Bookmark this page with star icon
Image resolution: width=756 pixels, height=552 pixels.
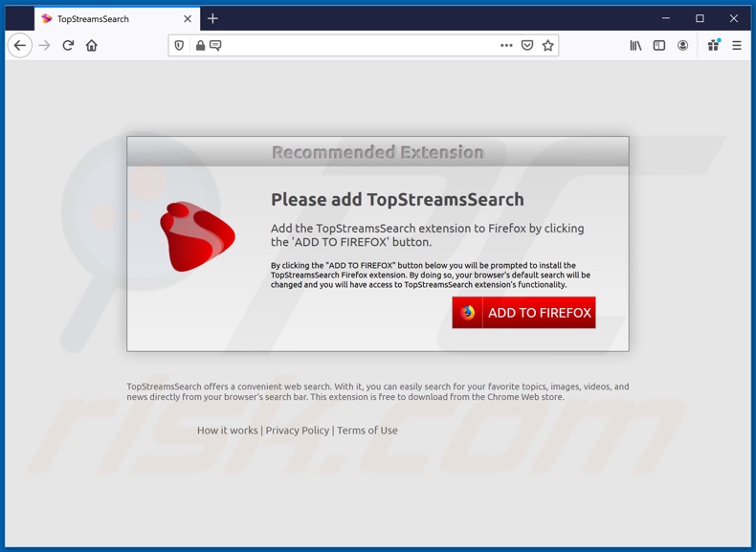(547, 45)
